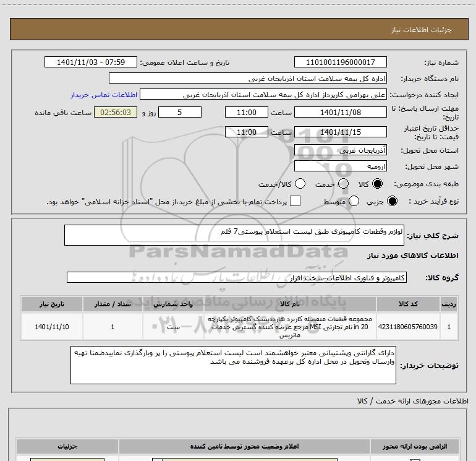This screenshot has width=476, height=461.
Task: Click the کد کالا column header
Action: coord(408,304)
